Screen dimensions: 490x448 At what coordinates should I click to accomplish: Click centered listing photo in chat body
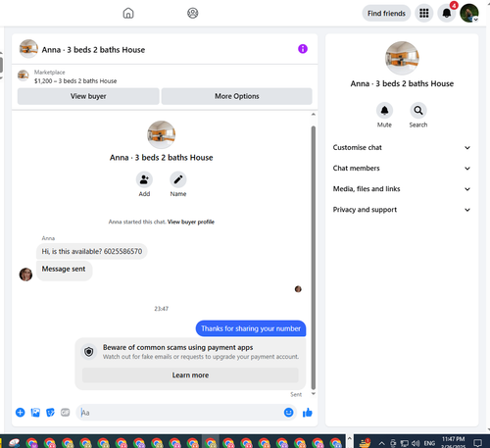point(161,134)
